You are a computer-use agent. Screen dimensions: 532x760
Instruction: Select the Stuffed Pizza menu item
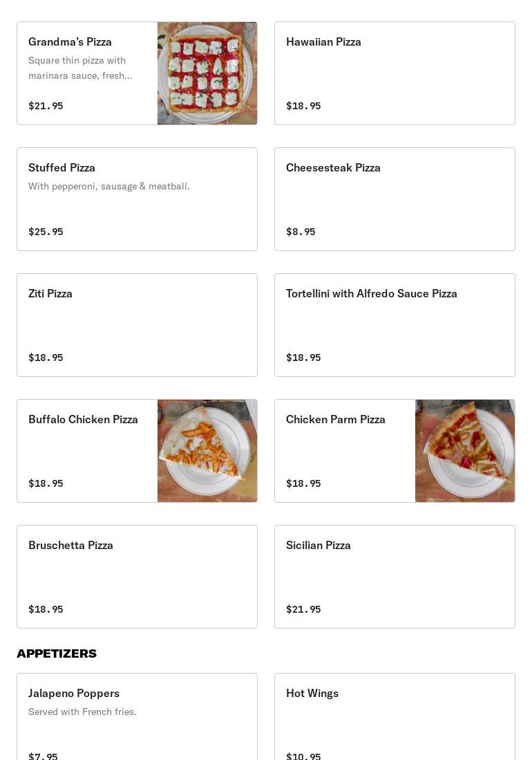pyautogui.click(x=137, y=199)
